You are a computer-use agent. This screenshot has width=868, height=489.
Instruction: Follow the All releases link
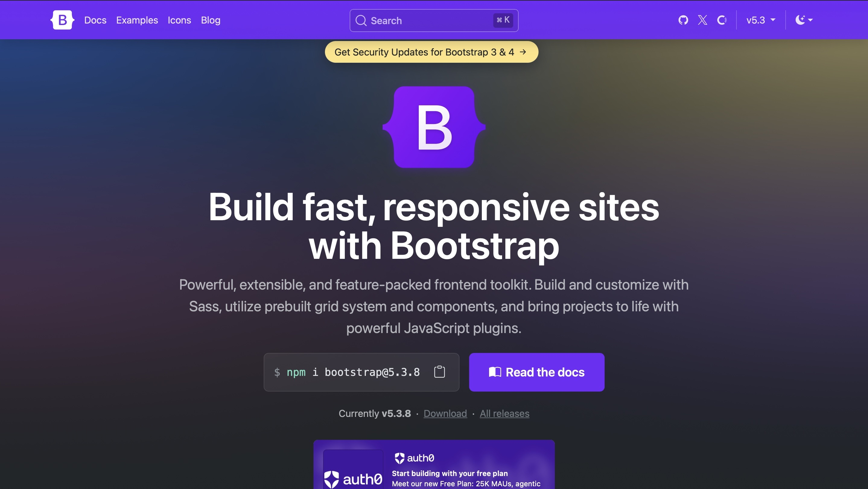(504, 414)
